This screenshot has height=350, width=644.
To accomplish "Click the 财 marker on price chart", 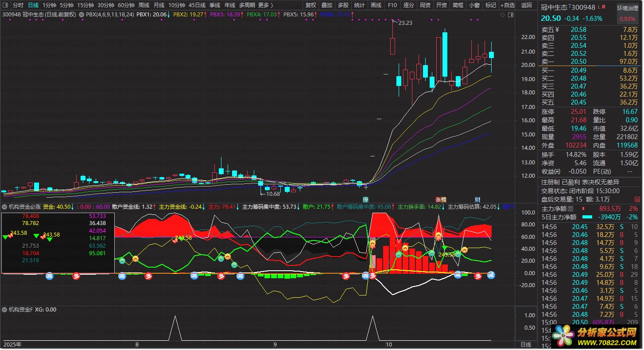I will tap(477, 199).
